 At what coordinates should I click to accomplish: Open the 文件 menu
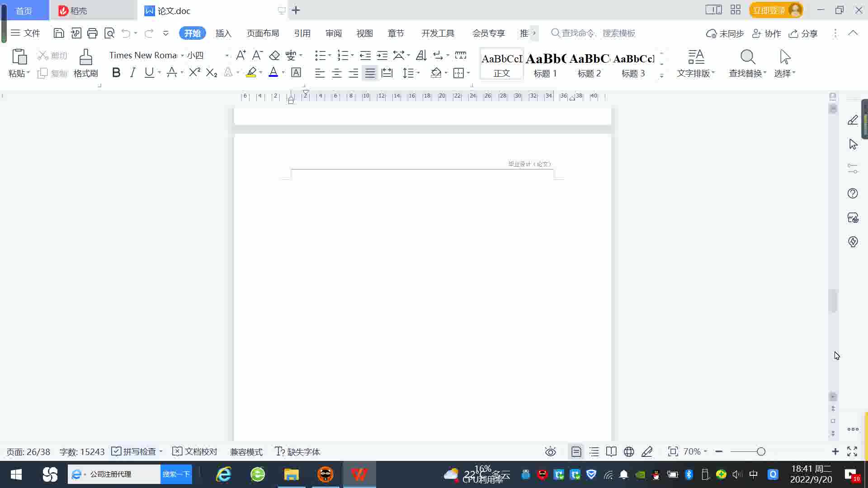[26, 33]
